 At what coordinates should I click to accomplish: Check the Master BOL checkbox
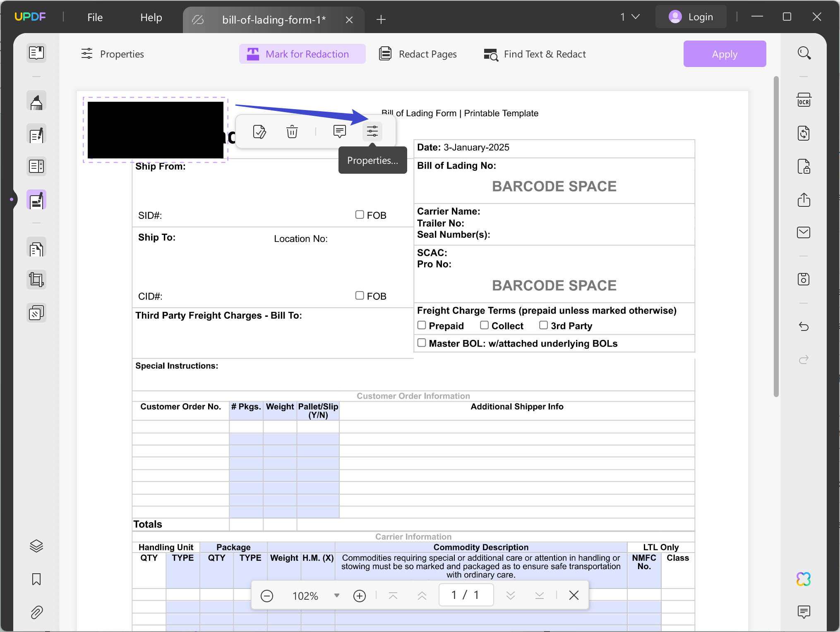coord(422,343)
